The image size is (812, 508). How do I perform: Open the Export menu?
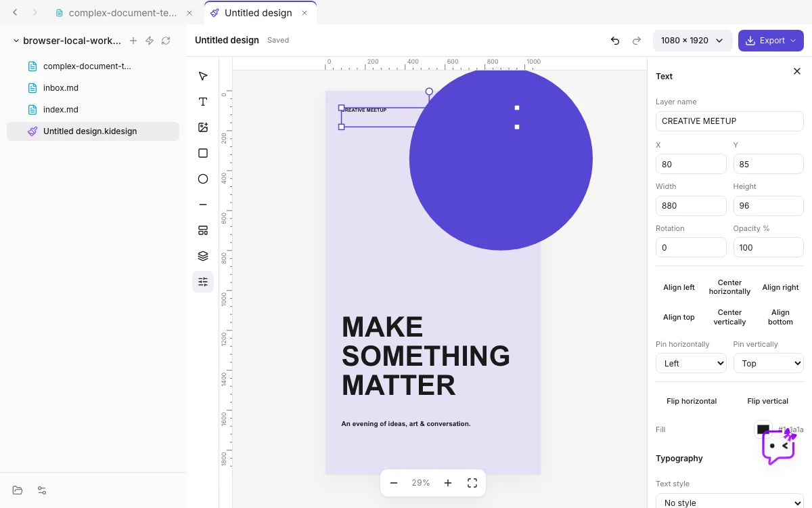[771, 41]
